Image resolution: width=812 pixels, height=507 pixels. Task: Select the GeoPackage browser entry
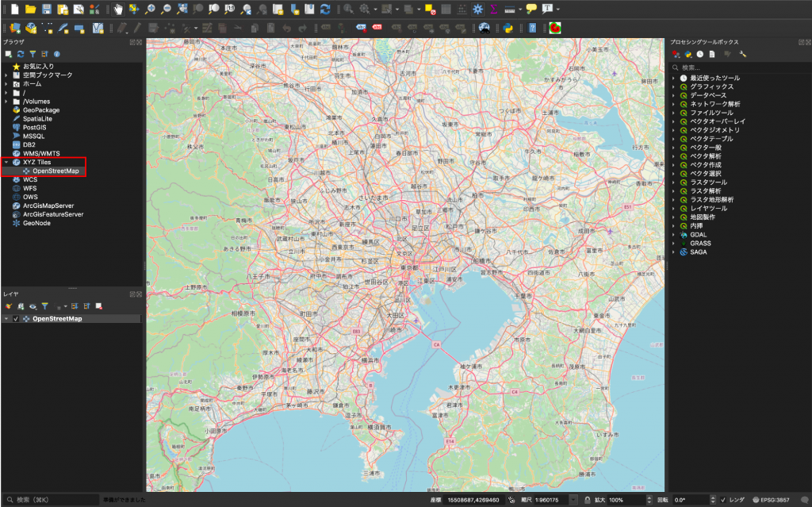41,110
